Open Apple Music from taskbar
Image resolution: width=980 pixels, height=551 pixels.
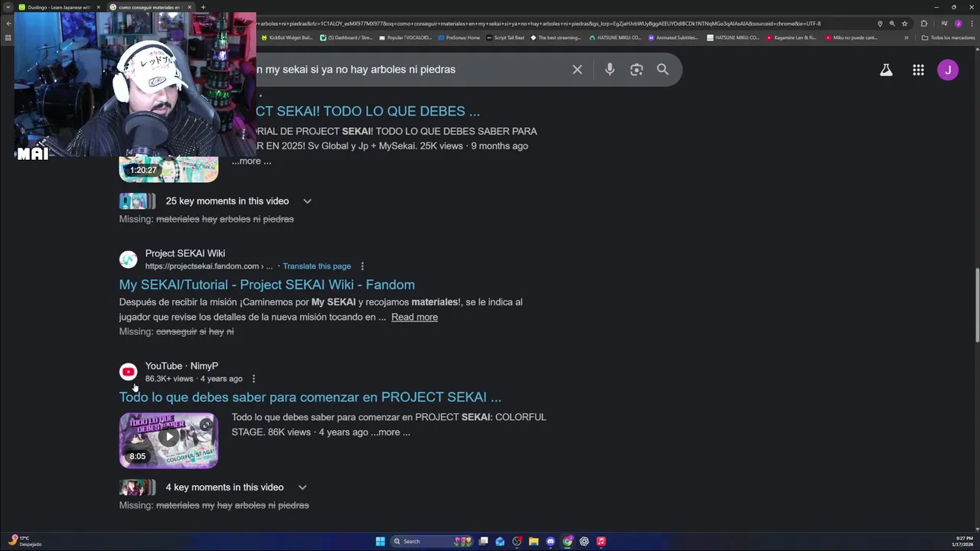pos(601,541)
